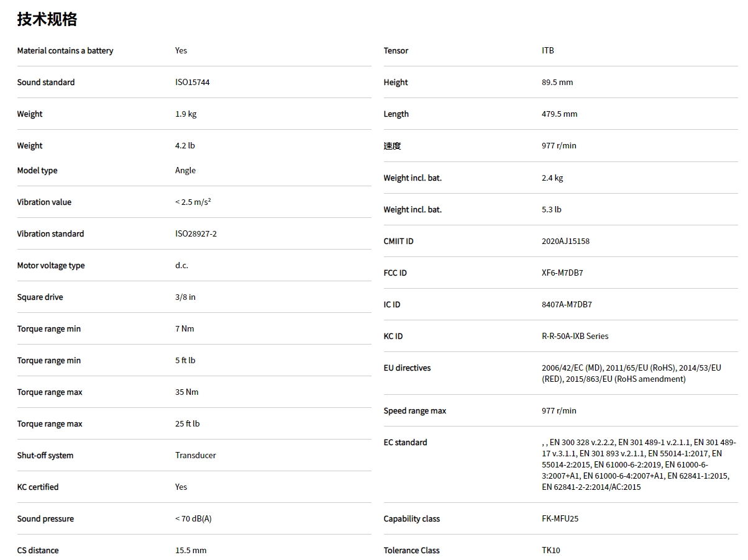748x560 pixels.
Task: Click the Length value 479.5 mm
Action: click(559, 114)
